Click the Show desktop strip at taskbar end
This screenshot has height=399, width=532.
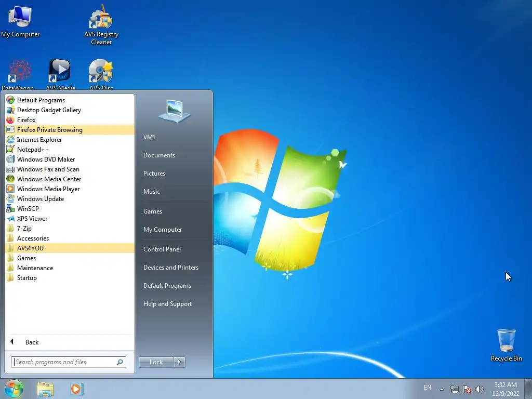(x=528, y=389)
